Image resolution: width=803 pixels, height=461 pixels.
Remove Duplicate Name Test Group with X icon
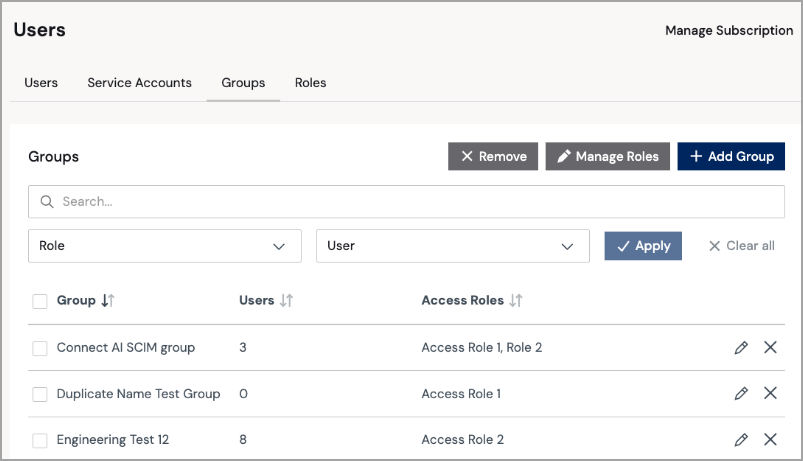click(x=770, y=393)
